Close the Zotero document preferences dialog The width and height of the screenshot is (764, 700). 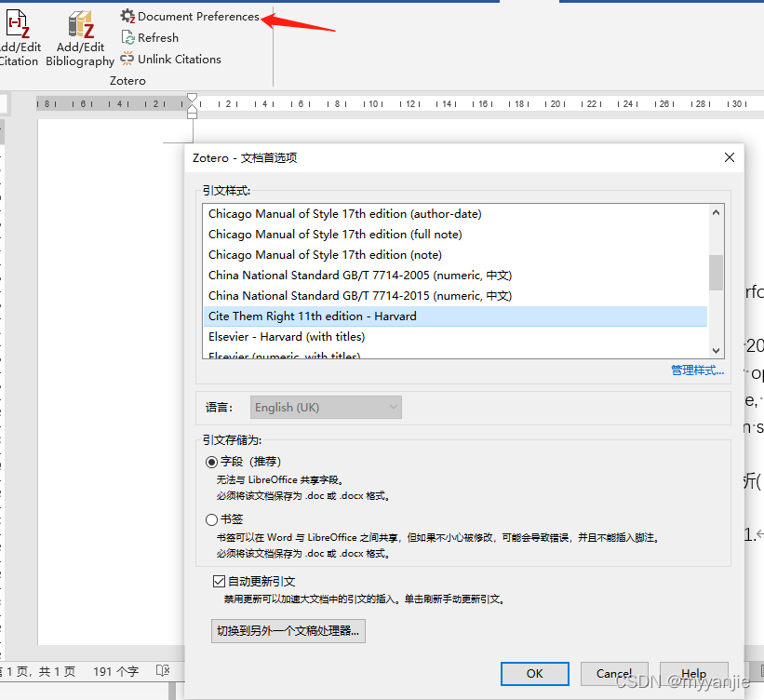click(x=729, y=157)
